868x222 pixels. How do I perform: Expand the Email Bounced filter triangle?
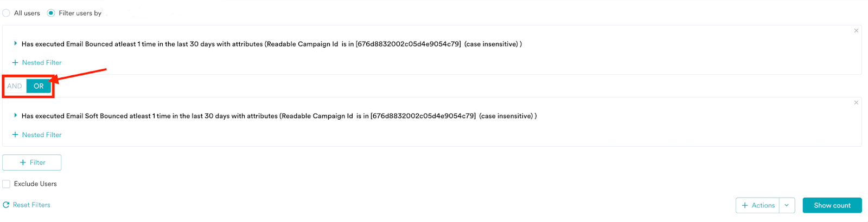click(16, 43)
